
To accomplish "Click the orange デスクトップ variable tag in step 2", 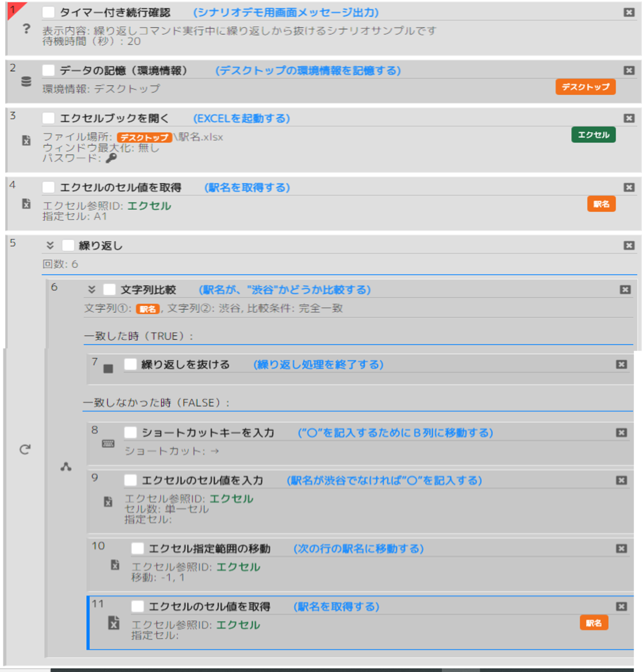I will [x=585, y=87].
